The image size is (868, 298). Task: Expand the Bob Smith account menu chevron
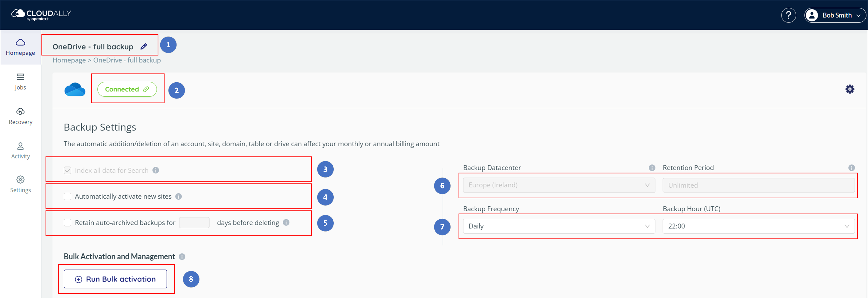click(x=858, y=16)
